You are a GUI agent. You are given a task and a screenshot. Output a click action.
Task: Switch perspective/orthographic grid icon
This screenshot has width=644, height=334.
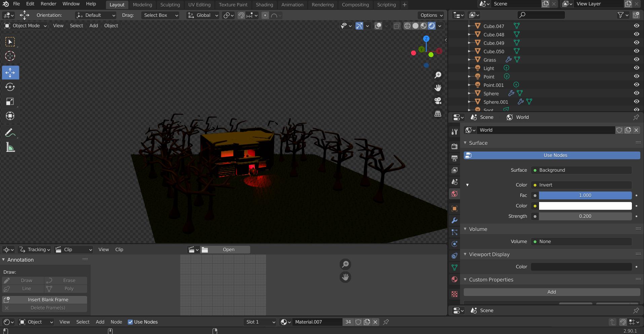tap(438, 113)
